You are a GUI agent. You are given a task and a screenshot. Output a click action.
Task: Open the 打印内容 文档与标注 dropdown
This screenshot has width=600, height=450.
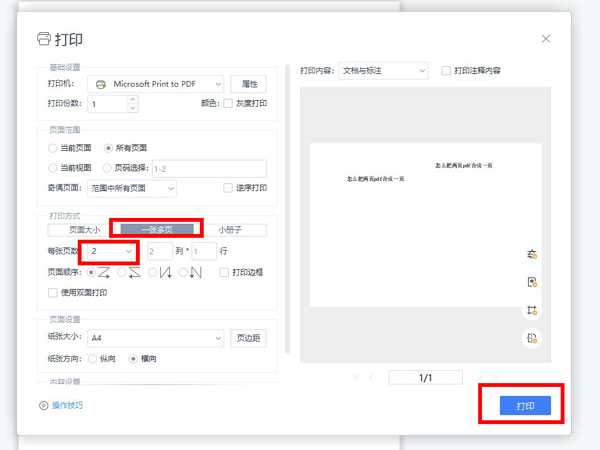[383, 71]
